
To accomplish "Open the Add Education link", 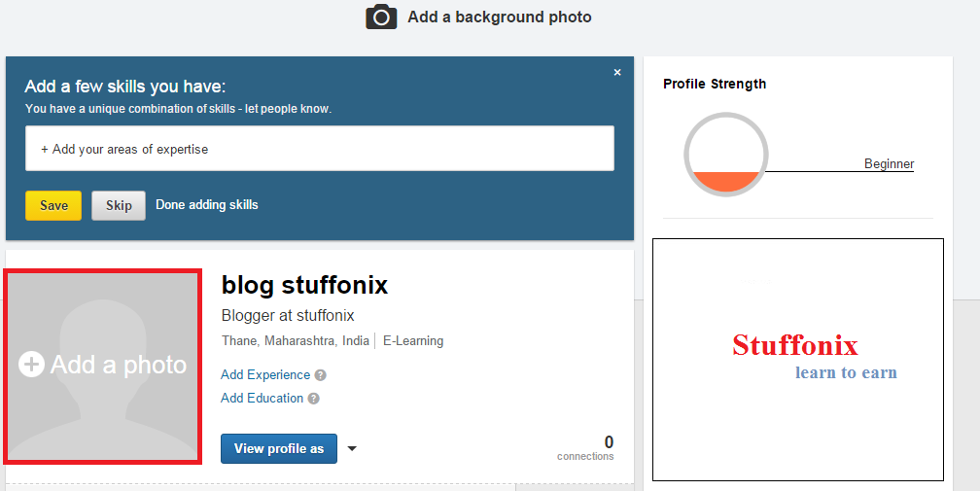I will coord(262,398).
